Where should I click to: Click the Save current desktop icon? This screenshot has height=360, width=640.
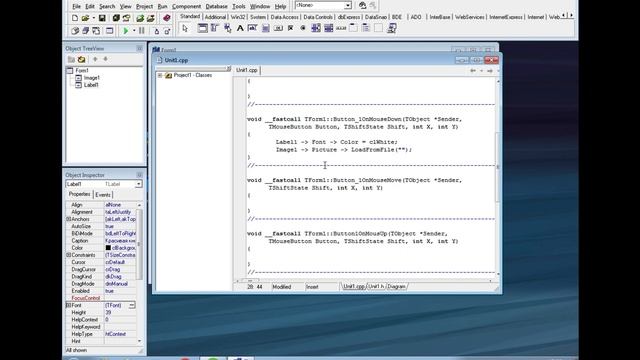pos(362,5)
